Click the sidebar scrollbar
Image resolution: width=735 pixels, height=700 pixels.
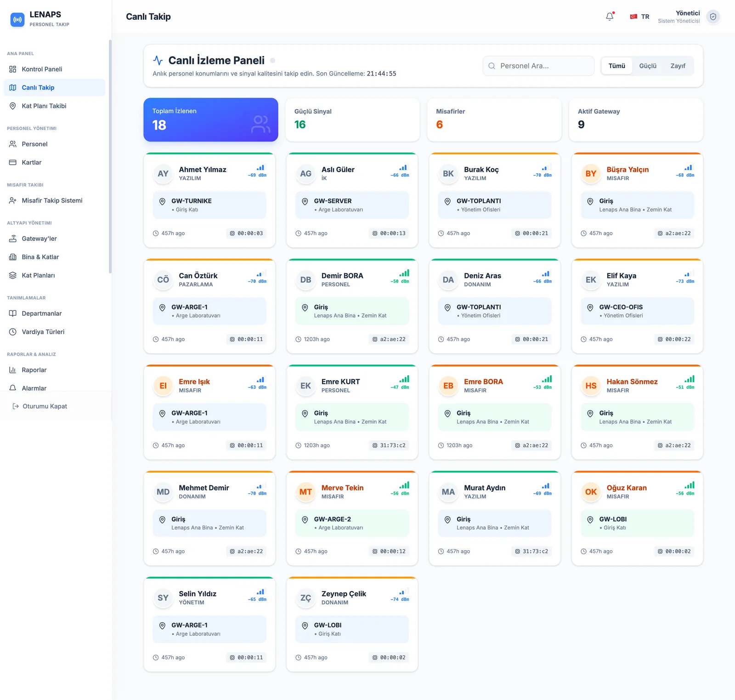110,156
